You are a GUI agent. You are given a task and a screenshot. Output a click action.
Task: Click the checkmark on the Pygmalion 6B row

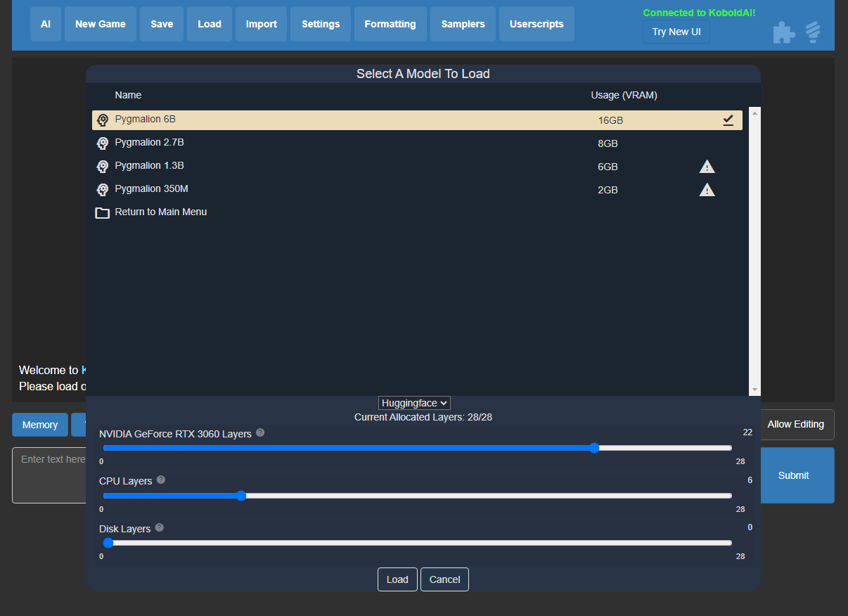click(x=728, y=120)
